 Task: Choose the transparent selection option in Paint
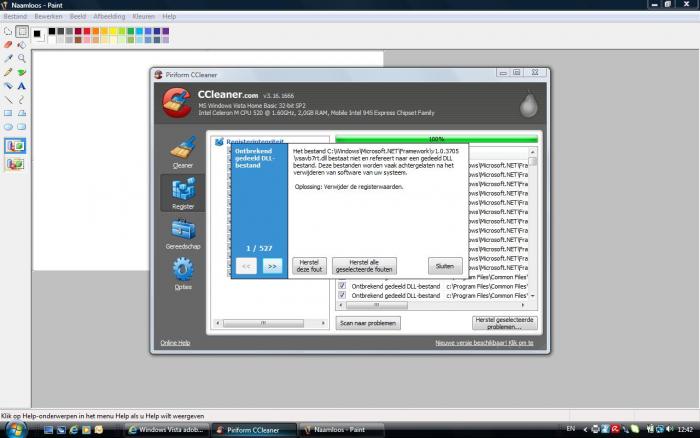pos(15,164)
